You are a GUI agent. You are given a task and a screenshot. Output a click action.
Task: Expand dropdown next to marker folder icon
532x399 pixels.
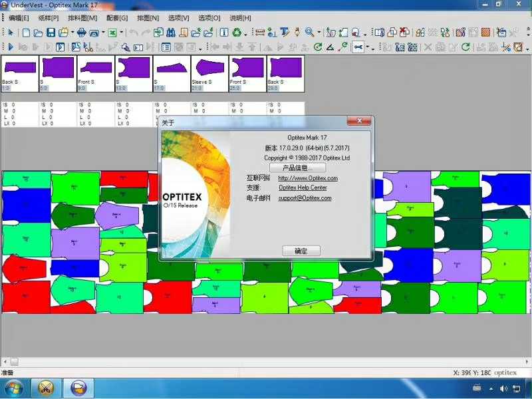pyautogui.click(x=72, y=33)
